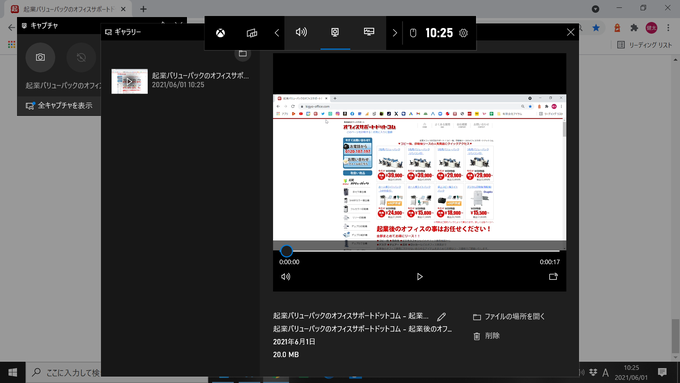Image resolution: width=680 pixels, height=383 pixels.
Task: Click Open file location
Action: click(x=509, y=317)
